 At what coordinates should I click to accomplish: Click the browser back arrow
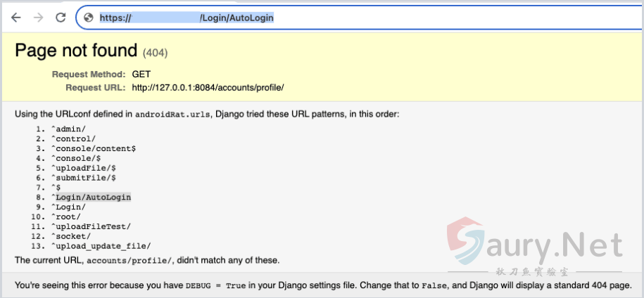15,18
